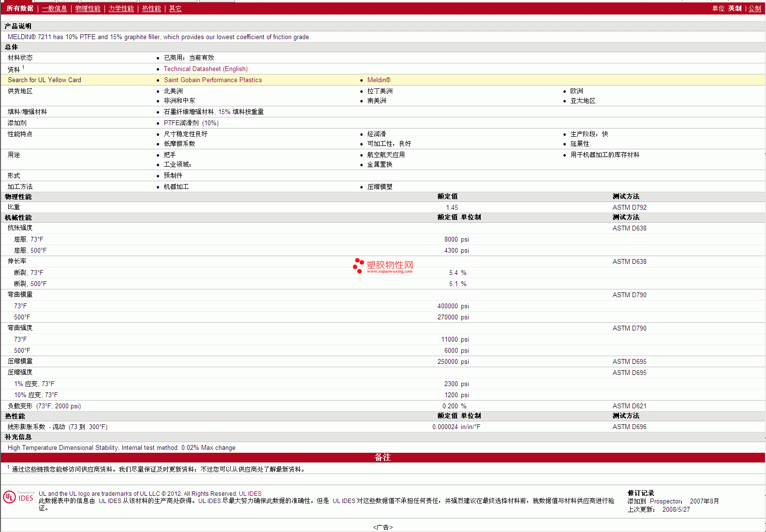Click the 1200 psi compressive strength value
The image size is (766, 532).
point(457,395)
